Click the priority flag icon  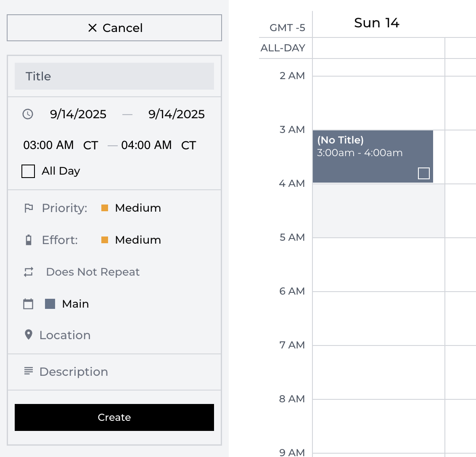coord(29,208)
